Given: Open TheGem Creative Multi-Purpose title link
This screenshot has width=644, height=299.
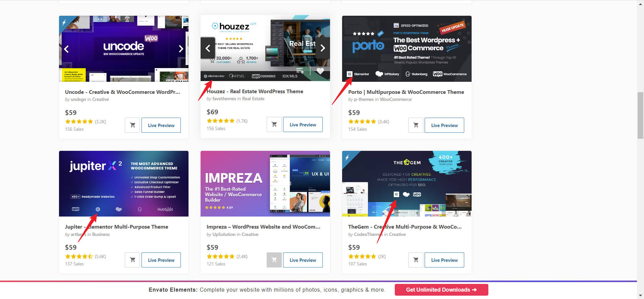Looking at the screenshot, I should click(x=405, y=227).
